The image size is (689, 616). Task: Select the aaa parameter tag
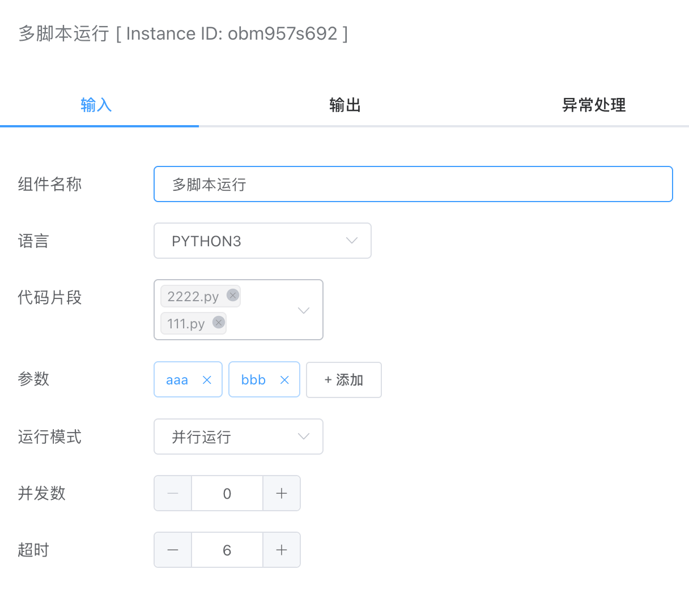[x=177, y=379]
